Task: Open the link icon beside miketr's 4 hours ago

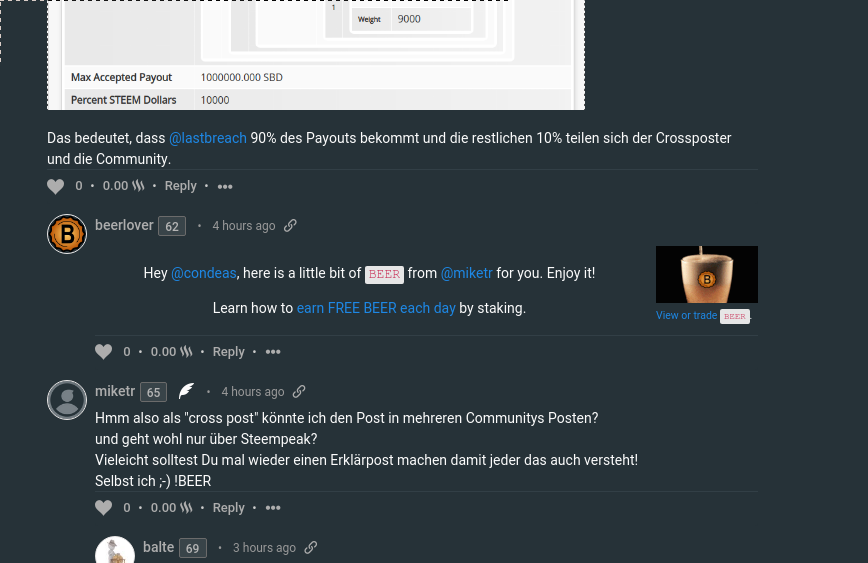Action: [299, 391]
